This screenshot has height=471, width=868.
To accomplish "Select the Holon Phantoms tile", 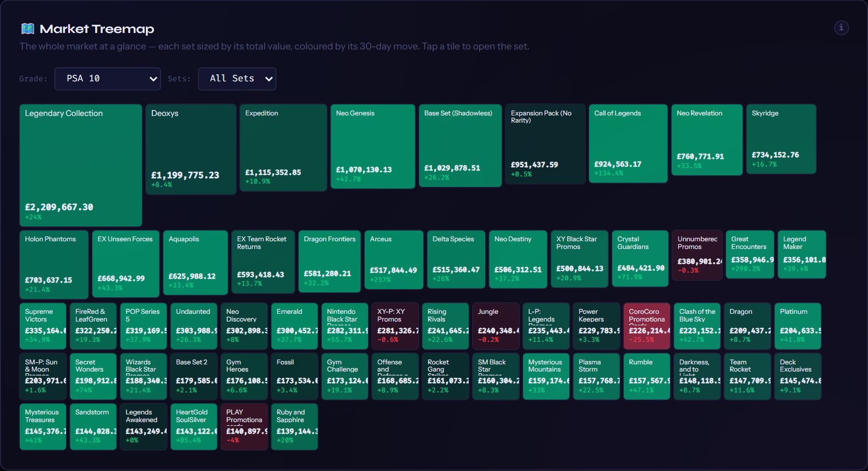I will click(54, 264).
